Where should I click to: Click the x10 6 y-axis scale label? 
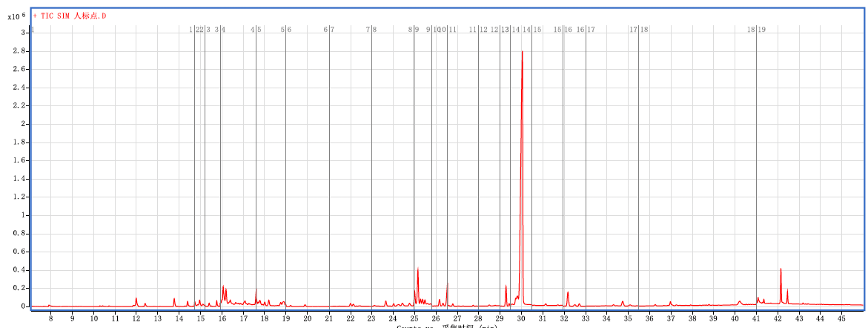16,16
